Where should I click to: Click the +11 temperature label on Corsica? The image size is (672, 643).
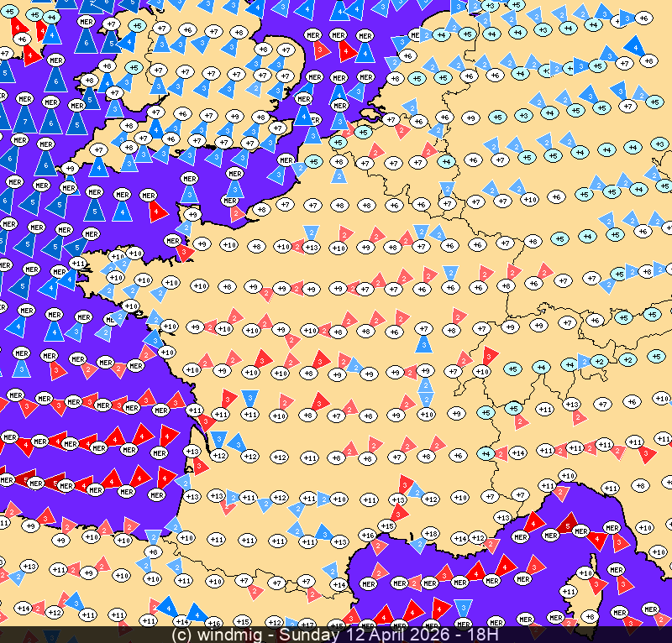(x=569, y=591)
